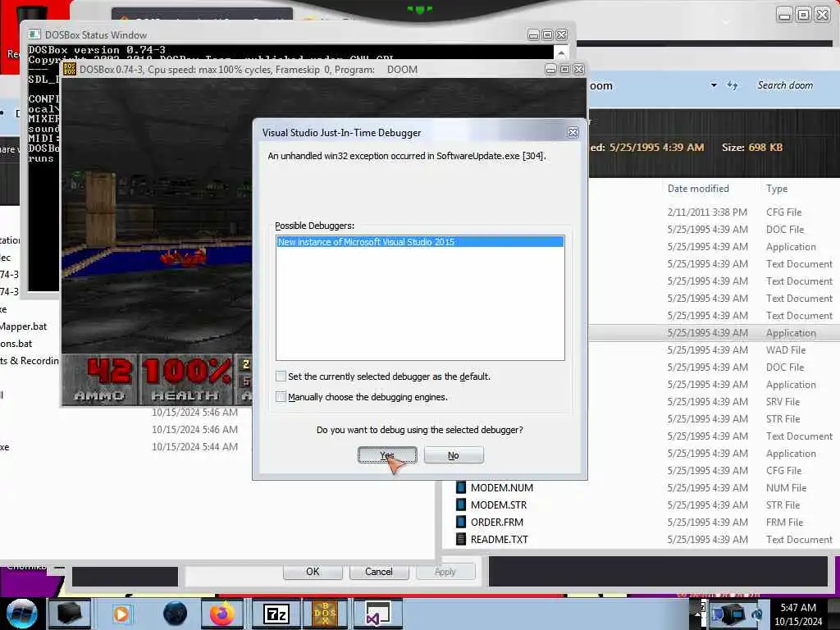Select the ORDER.FRM file name

pos(497,522)
